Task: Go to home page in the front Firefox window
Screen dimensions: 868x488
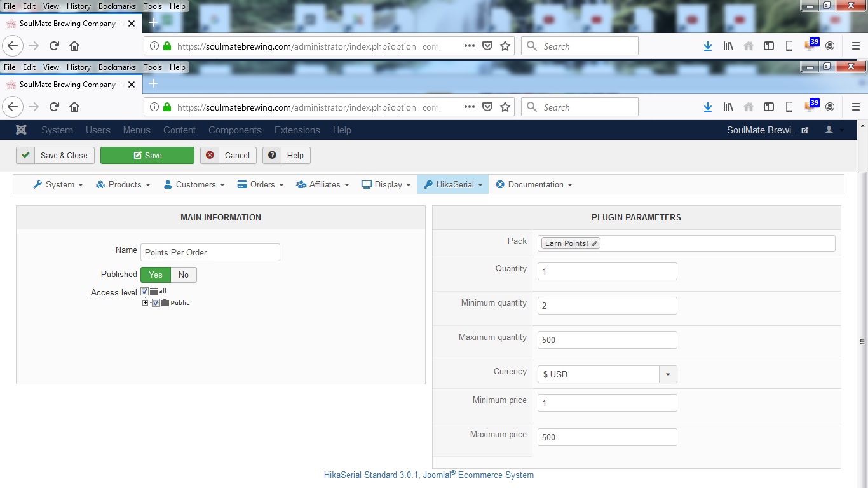Action: (74, 107)
